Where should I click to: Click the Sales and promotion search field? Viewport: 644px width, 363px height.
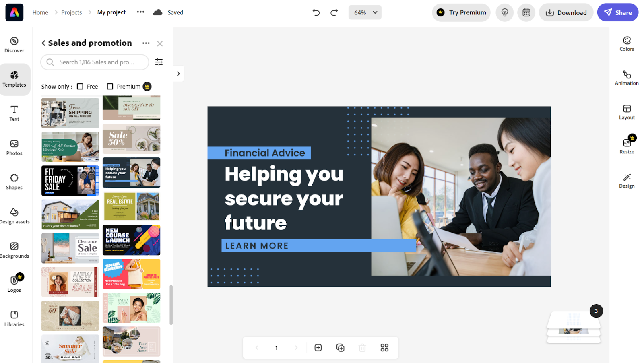[x=95, y=62]
